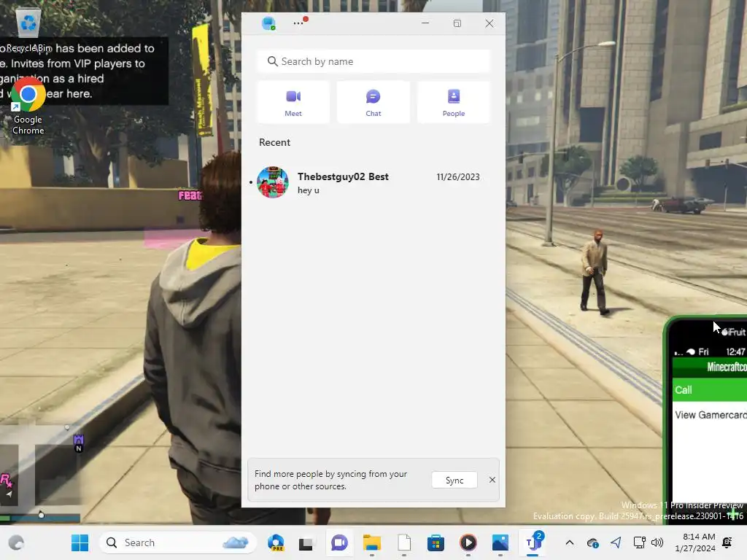Open a new Chat

pyautogui.click(x=373, y=102)
